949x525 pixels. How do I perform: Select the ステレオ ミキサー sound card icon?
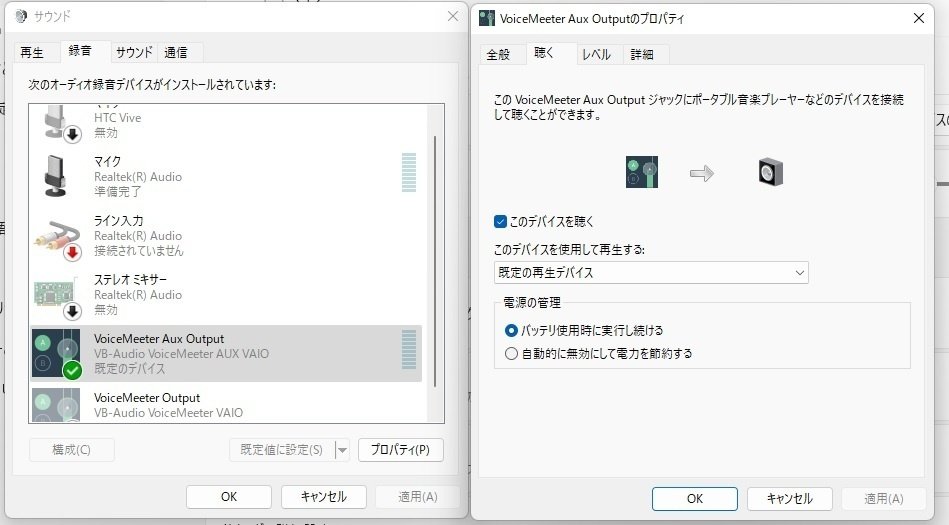57,297
